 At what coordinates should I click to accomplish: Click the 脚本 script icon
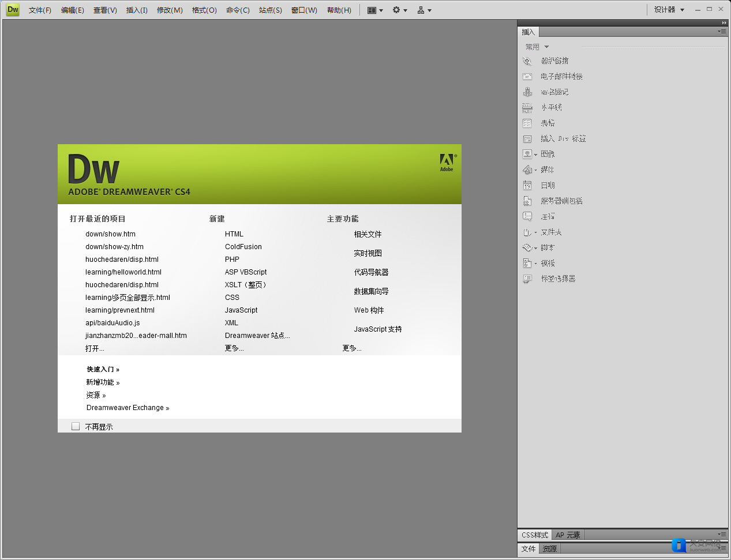tap(527, 247)
